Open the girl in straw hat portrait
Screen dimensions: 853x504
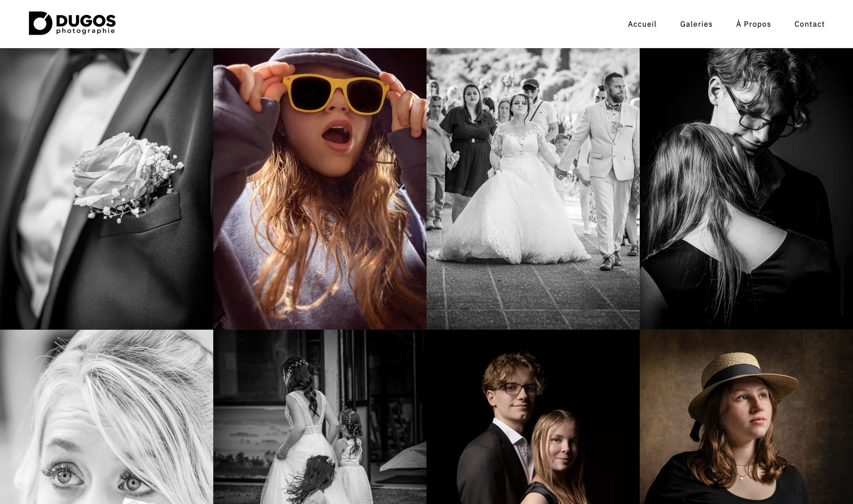click(746, 417)
